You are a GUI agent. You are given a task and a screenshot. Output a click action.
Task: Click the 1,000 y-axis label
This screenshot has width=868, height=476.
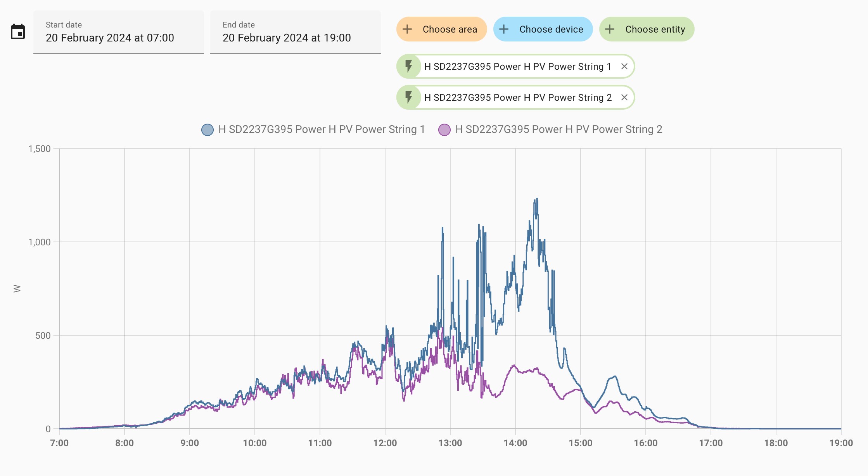(40, 242)
